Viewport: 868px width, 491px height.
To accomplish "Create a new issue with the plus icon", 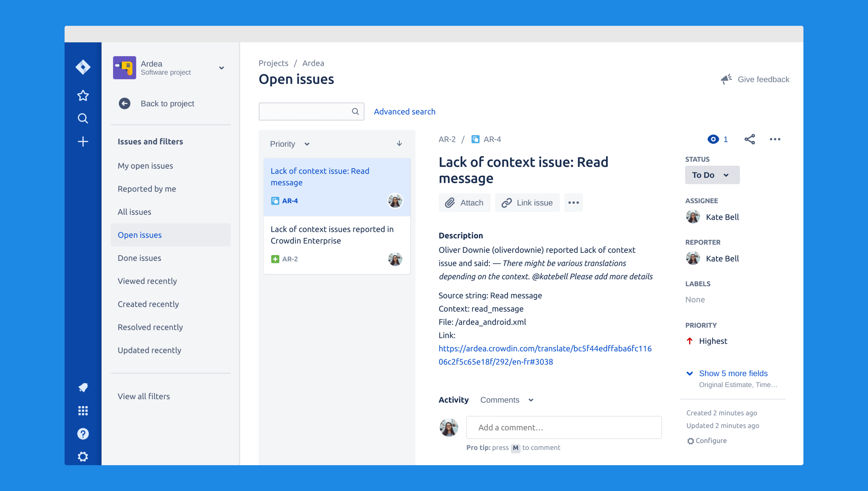I will click(83, 141).
